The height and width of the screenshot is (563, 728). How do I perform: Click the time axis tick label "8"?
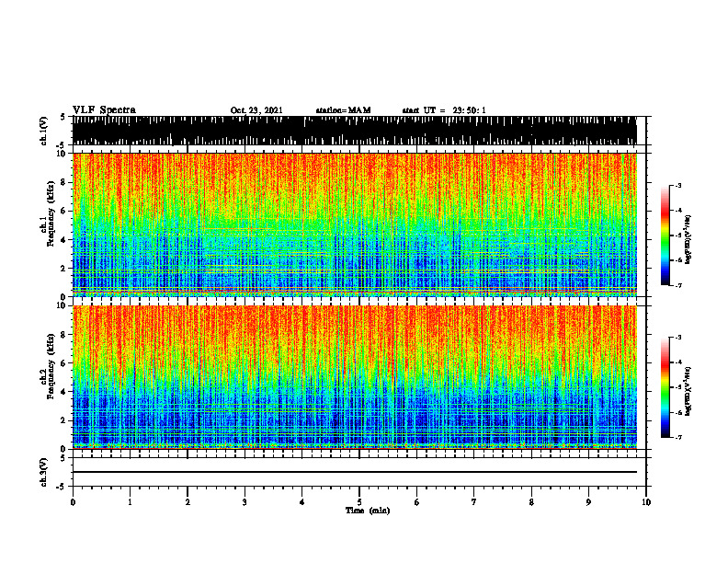(531, 502)
